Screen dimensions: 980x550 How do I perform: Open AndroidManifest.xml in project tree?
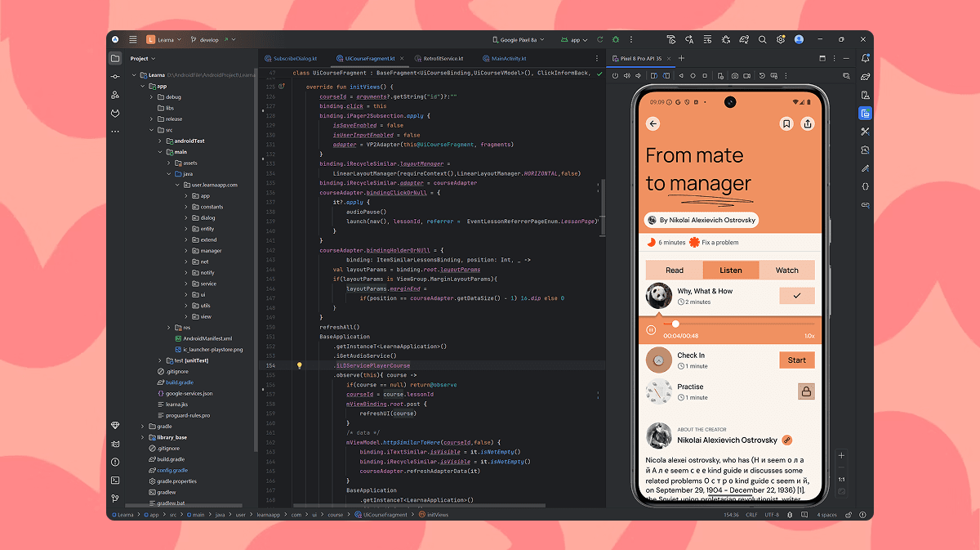[203, 338]
